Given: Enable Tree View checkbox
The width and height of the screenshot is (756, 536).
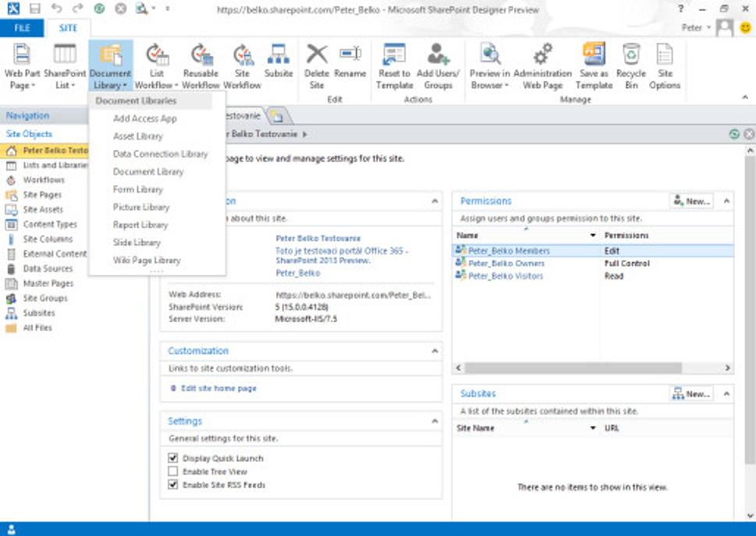Looking at the screenshot, I should (173, 471).
